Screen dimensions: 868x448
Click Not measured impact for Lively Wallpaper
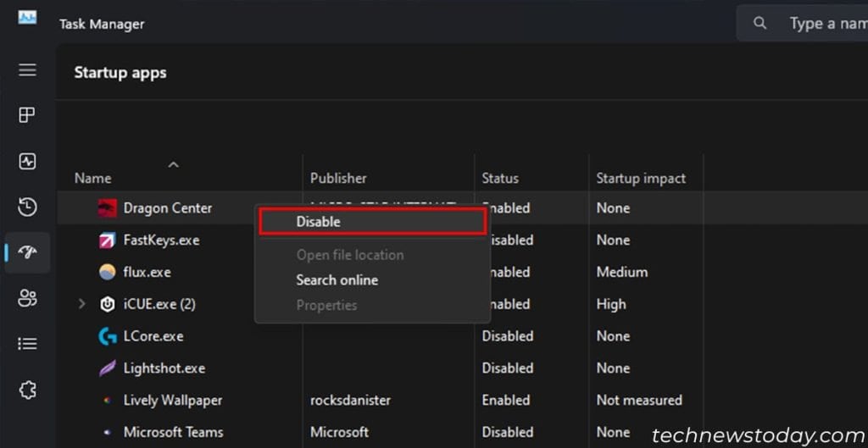(639, 400)
